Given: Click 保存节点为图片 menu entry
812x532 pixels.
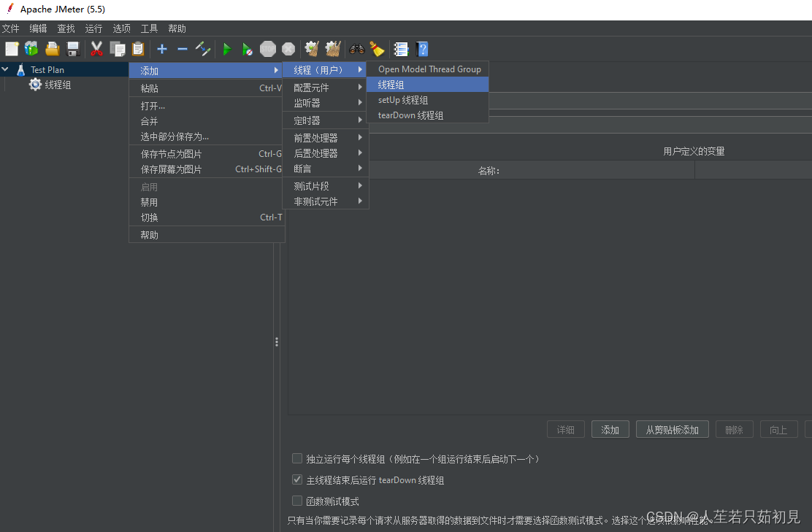Looking at the screenshot, I should pyautogui.click(x=207, y=154).
